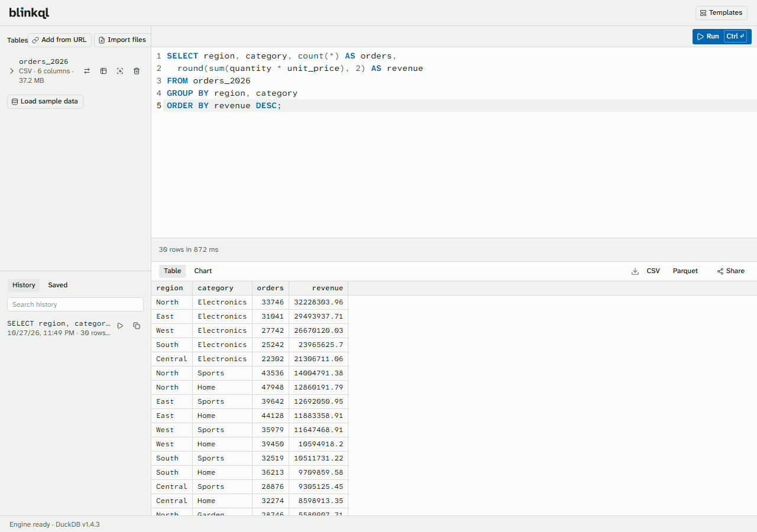Click the region column header
This screenshot has height=532, width=757.
pyautogui.click(x=172, y=288)
